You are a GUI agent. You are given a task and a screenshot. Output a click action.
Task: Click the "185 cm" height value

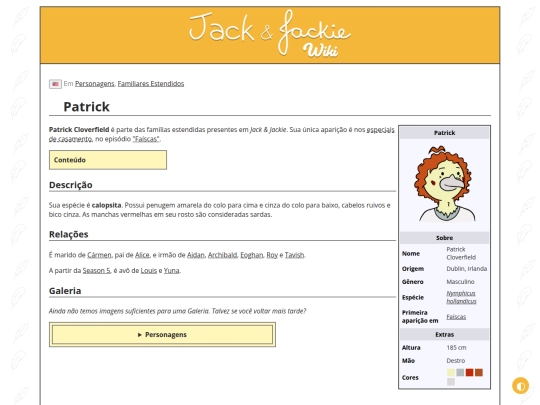[456, 348]
